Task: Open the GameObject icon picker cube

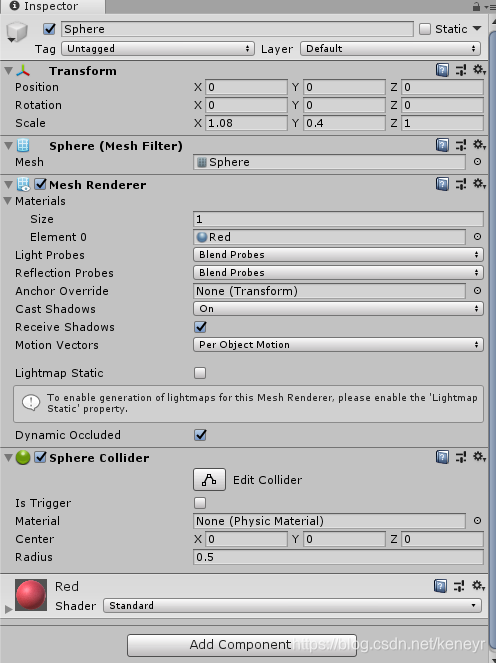Action: [x=17, y=33]
